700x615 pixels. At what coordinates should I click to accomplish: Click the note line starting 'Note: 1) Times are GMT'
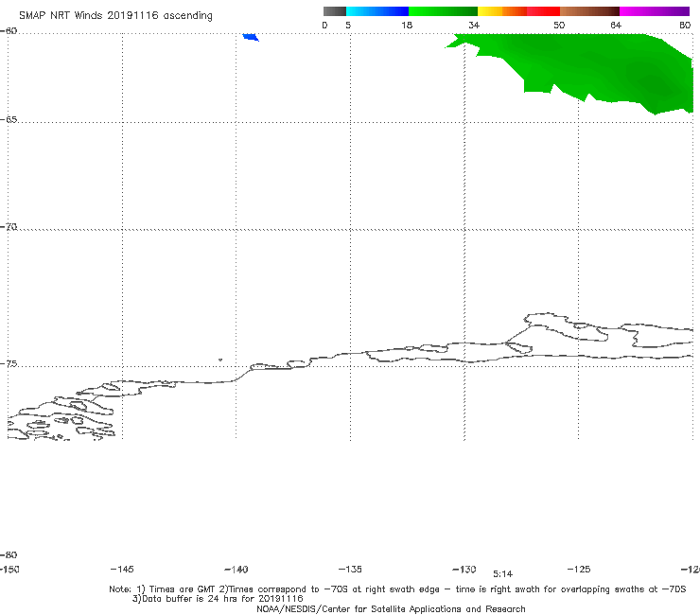(397, 589)
